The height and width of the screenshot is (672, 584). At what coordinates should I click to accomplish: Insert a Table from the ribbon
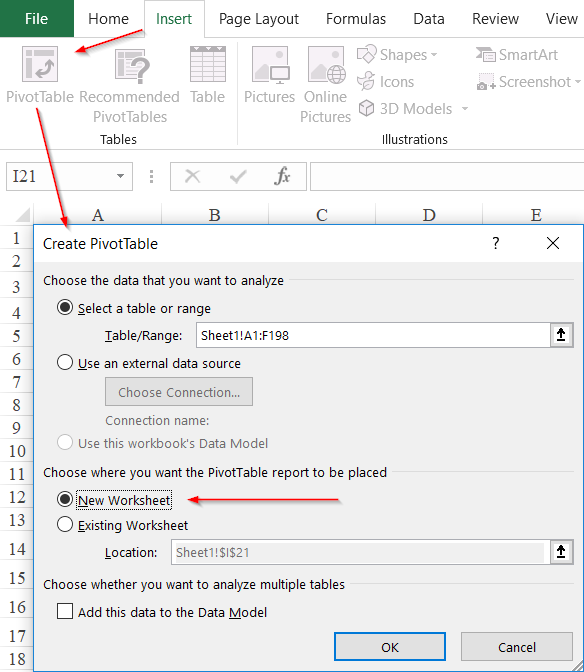coord(208,75)
